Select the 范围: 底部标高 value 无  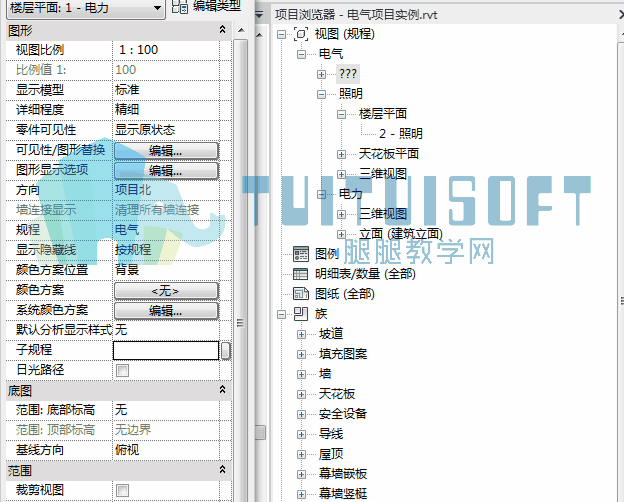121,410
